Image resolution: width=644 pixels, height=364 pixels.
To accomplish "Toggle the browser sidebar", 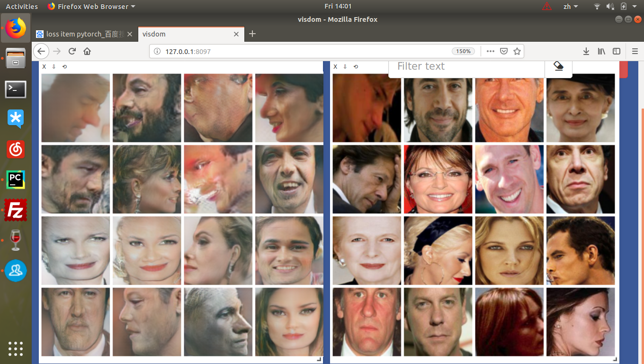I will click(x=616, y=51).
